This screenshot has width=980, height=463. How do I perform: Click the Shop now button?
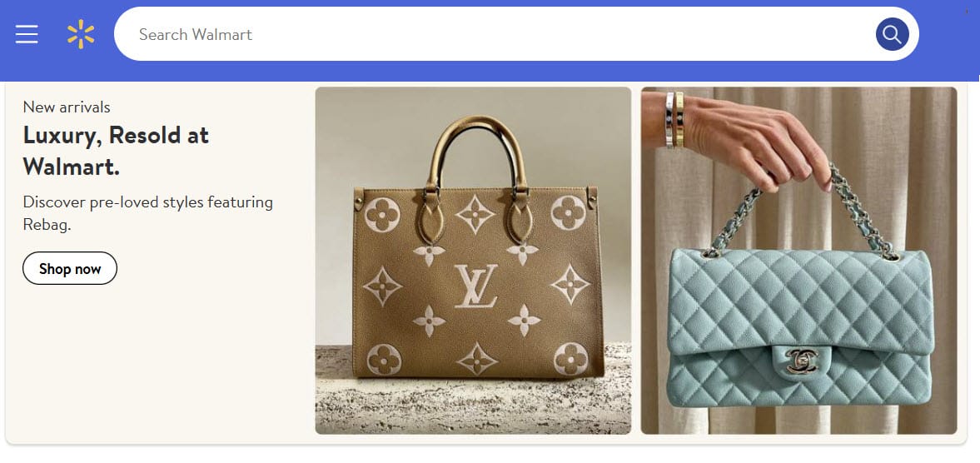pyautogui.click(x=70, y=269)
